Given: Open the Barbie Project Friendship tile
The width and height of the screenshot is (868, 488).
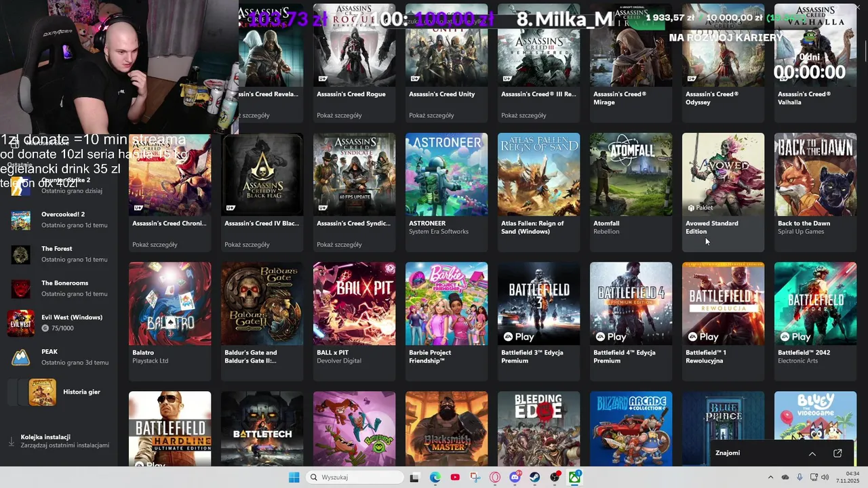Looking at the screenshot, I should tap(446, 322).
